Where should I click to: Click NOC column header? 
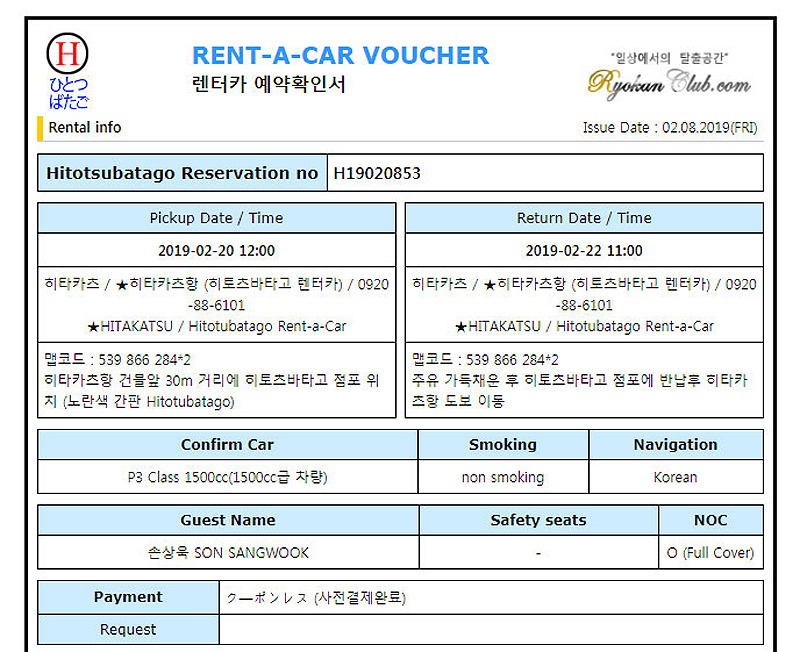pos(711,520)
